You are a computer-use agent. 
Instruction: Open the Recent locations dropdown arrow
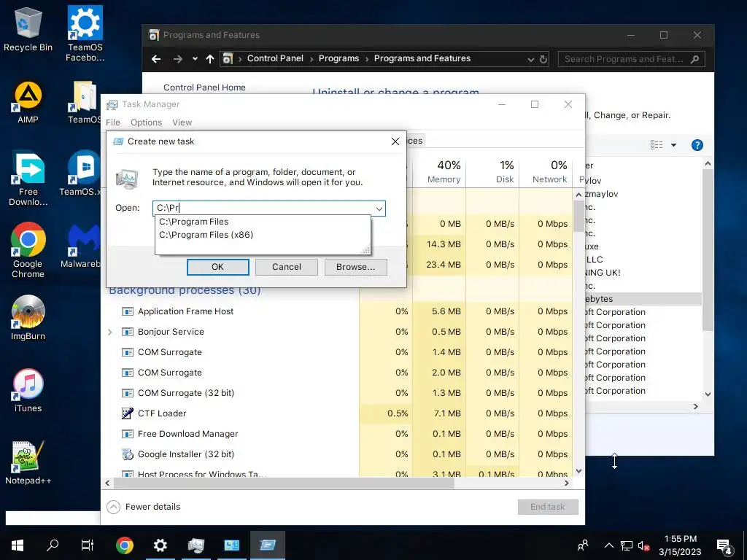click(x=195, y=59)
